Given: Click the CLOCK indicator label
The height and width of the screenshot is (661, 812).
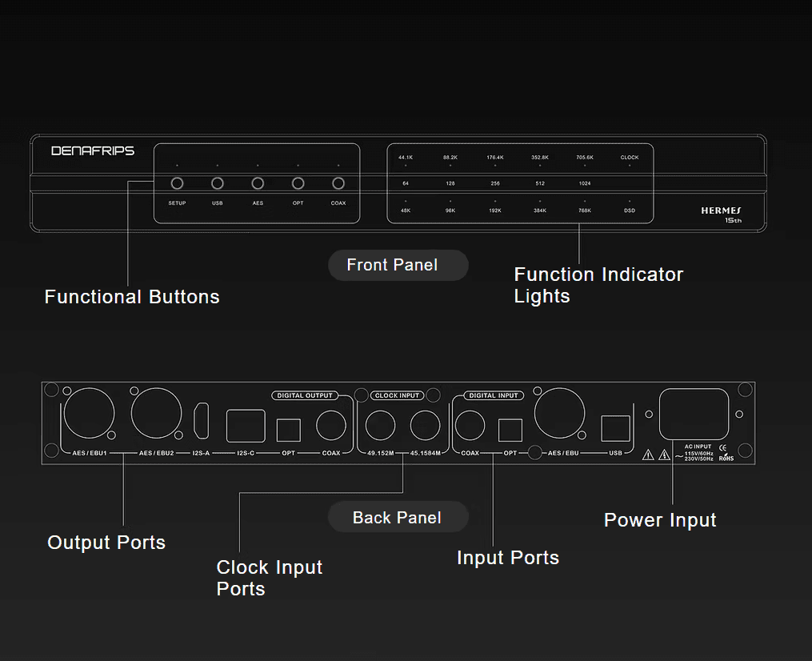Looking at the screenshot, I should click(630, 158).
